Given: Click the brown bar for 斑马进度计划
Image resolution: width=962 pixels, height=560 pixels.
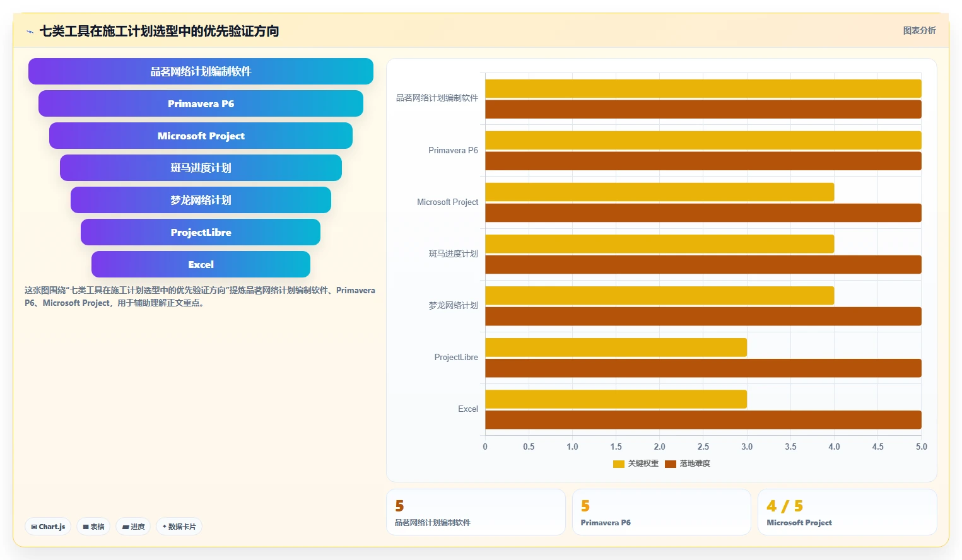Looking at the screenshot, I should pos(703,264).
